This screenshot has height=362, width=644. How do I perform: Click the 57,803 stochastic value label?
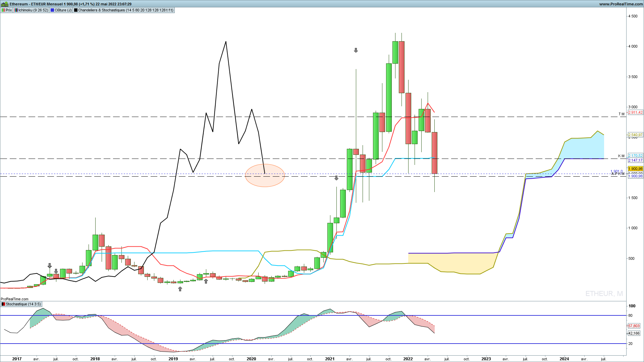coord(634,326)
